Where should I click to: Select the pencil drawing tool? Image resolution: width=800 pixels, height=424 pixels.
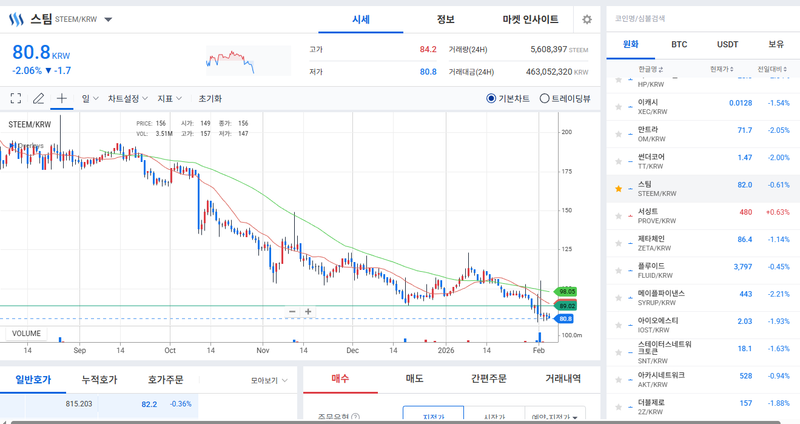coord(39,99)
